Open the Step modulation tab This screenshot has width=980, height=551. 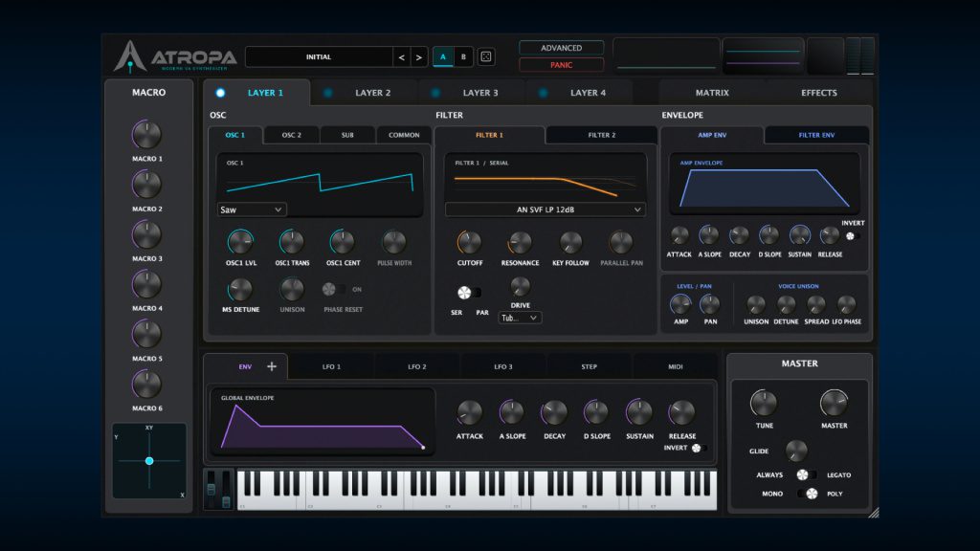(589, 366)
